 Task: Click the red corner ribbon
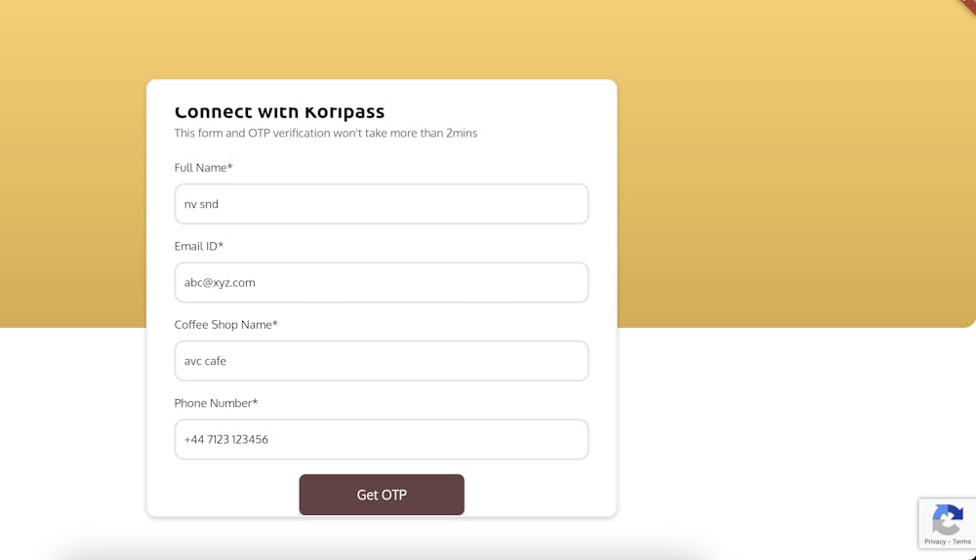click(968, 6)
